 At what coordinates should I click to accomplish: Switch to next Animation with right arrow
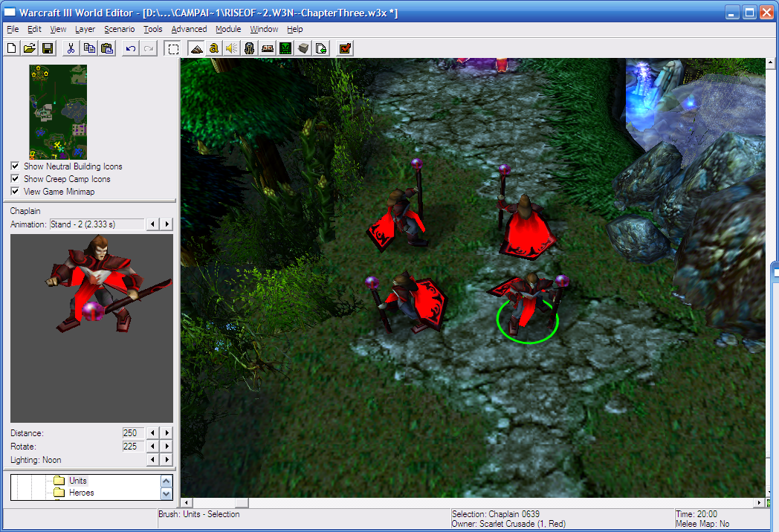(x=167, y=224)
